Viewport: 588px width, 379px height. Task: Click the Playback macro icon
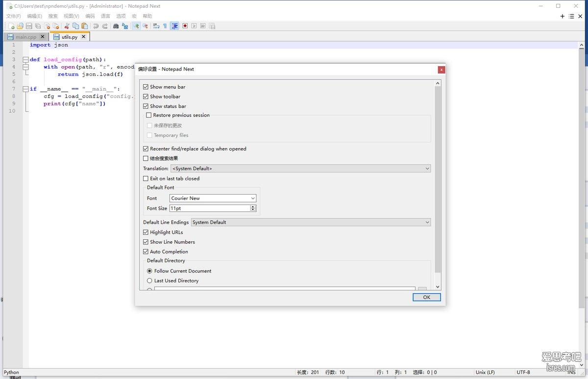194,26
